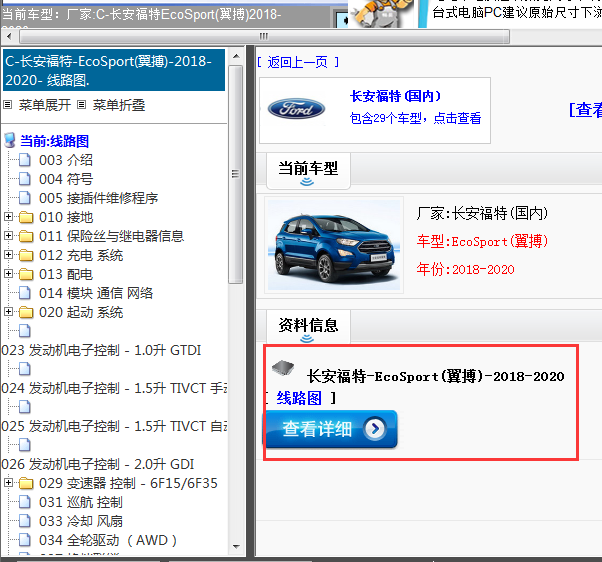Screen dimensions: 602x562
Task: Click the blue EcoSport car thumbnail
Action: click(334, 245)
